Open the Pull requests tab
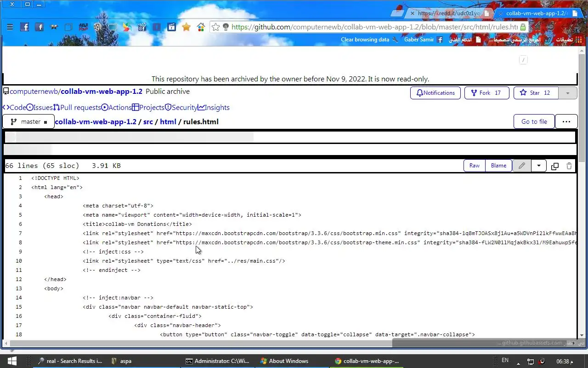The image size is (588, 368). (x=77, y=107)
